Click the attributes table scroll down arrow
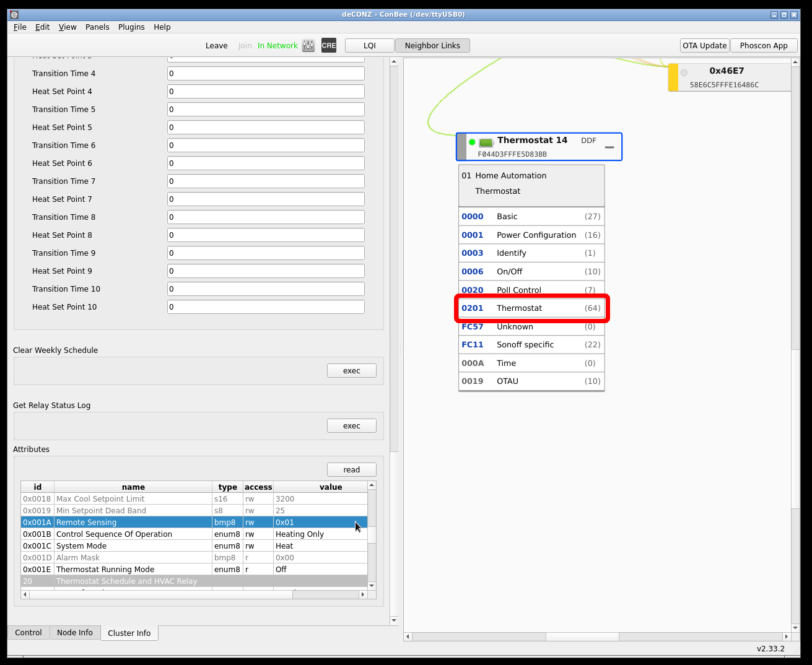812x665 pixels. pos(372,585)
